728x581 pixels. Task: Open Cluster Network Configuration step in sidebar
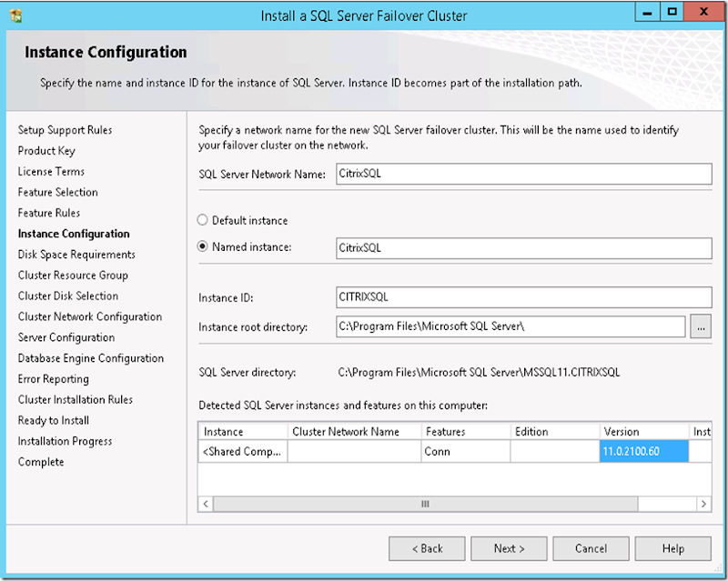click(x=90, y=317)
